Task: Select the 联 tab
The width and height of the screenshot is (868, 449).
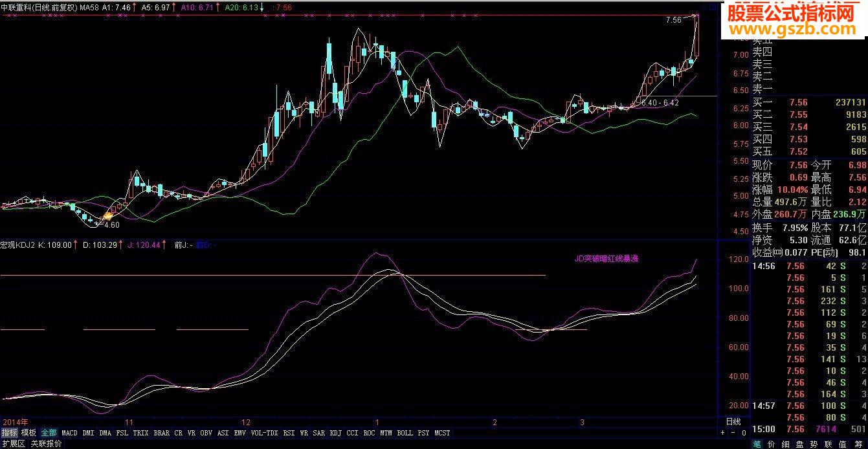Action: [829, 444]
